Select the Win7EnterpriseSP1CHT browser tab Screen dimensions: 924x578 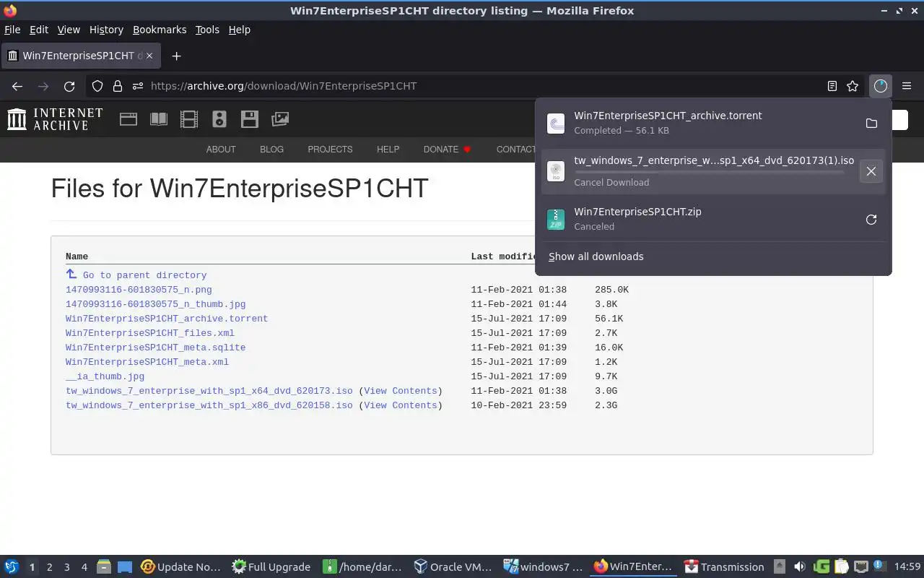[x=79, y=56]
